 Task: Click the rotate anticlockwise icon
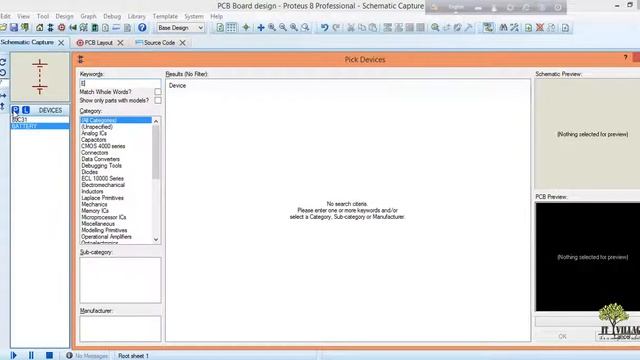(3, 73)
